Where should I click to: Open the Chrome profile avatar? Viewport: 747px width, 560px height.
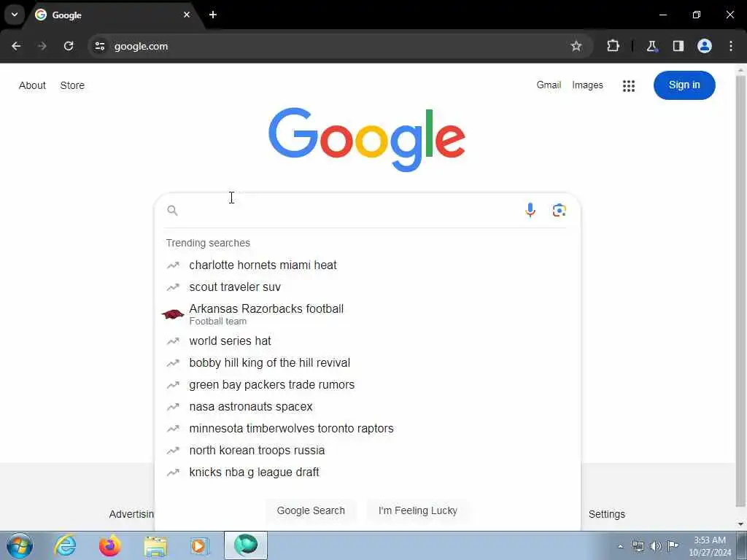(704, 46)
